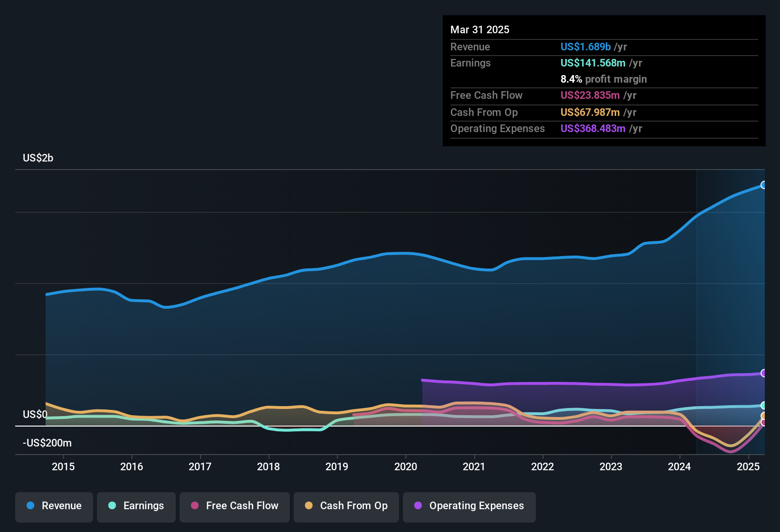Click the 8.4% profit margin text
The image size is (780, 532).
tap(603, 79)
